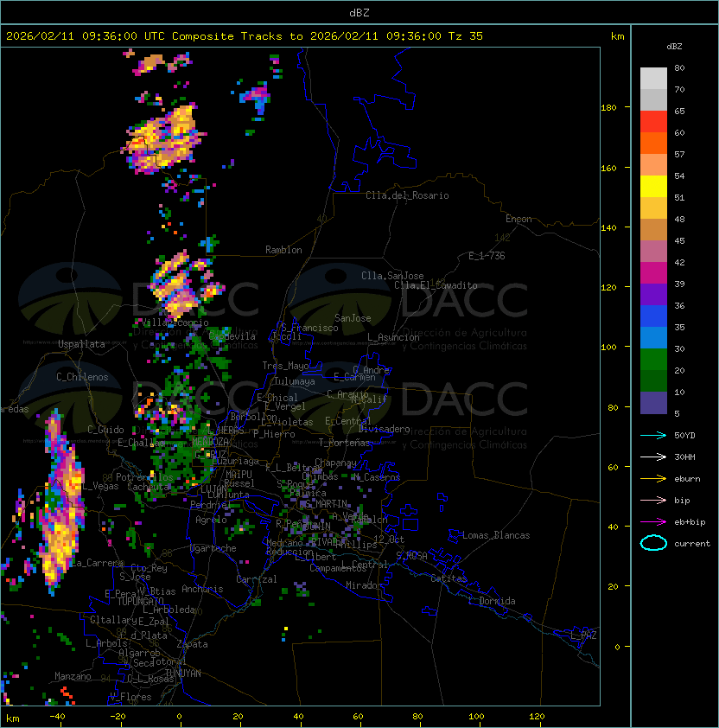Click the 'eb+bip' legend label
This screenshot has height=728, width=719.
690,522
